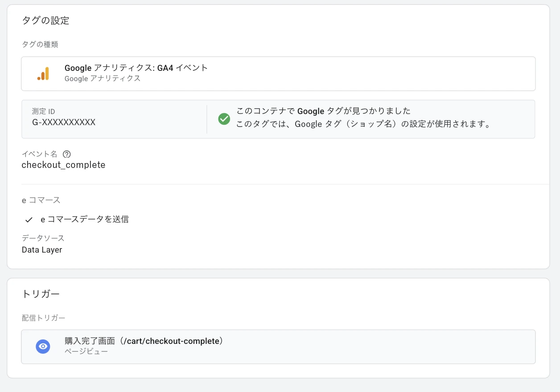Select the 測定 ID value G-XXXXXXXXXX
This screenshot has width=560, height=392.
64,122
